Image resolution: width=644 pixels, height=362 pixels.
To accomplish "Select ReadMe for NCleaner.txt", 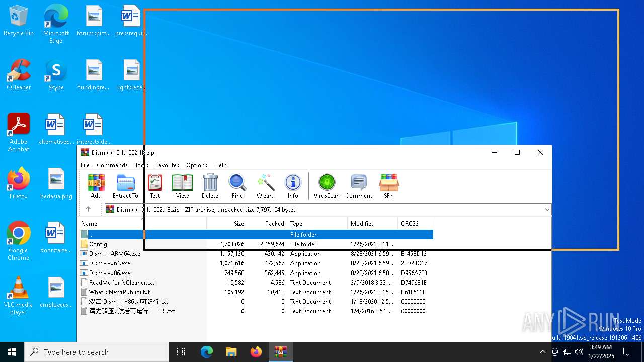I will (x=256, y=283).
